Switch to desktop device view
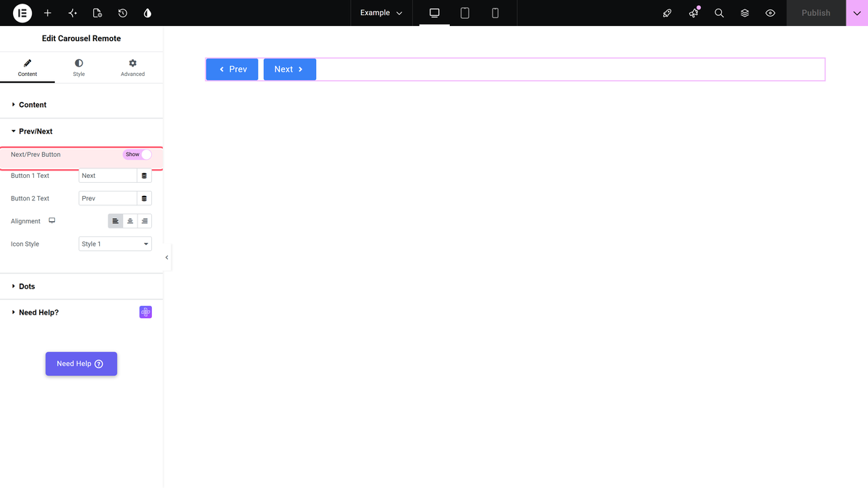 tap(435, 13)
